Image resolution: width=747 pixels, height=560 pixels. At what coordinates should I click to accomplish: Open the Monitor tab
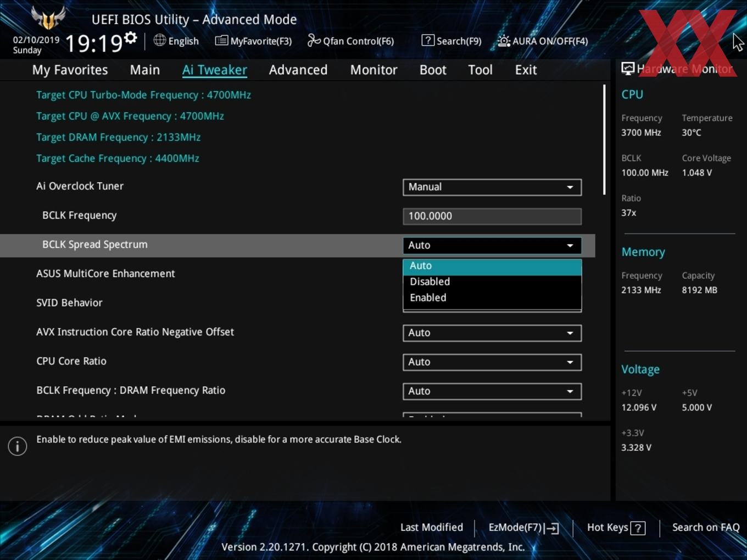(x=374, y=70)
